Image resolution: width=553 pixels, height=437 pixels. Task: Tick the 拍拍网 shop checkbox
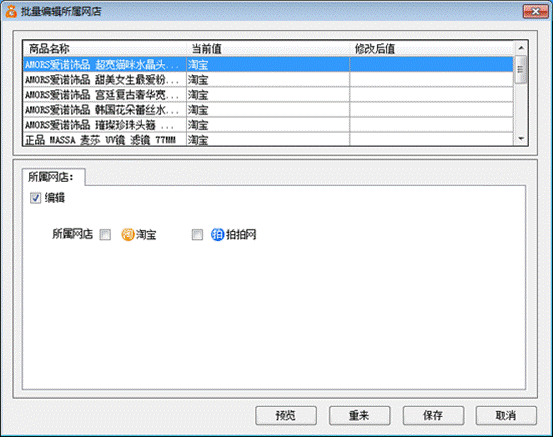[197, 235]
